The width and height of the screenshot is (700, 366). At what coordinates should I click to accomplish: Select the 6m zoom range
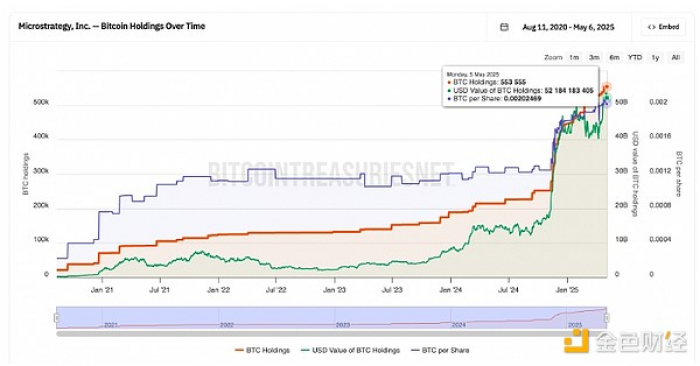615,58
